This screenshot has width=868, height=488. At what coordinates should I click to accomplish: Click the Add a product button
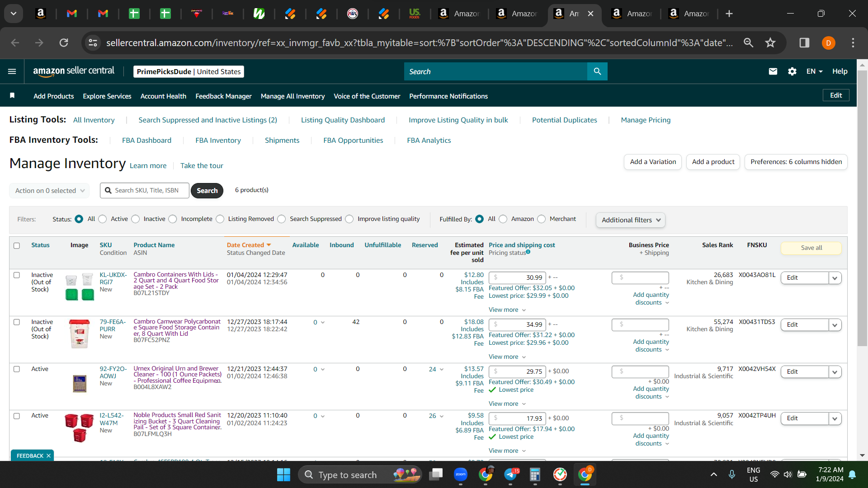713,162
